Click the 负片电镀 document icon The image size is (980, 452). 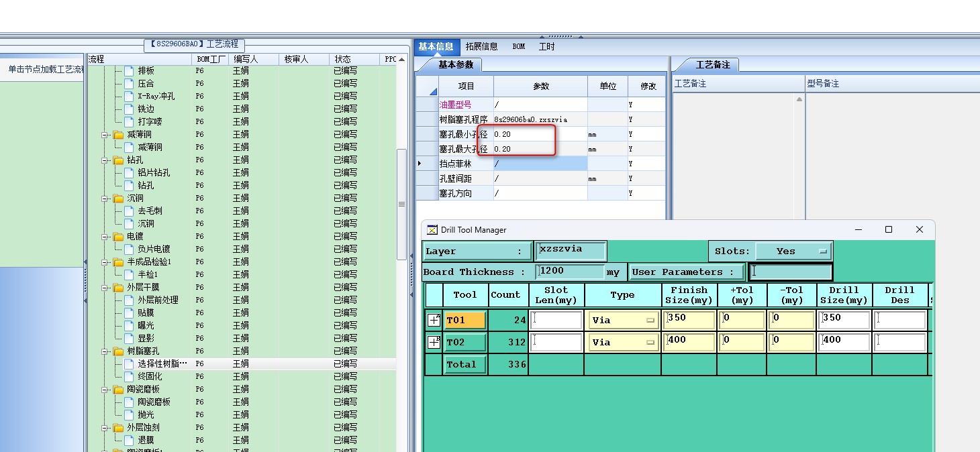[x=129, y=249]
